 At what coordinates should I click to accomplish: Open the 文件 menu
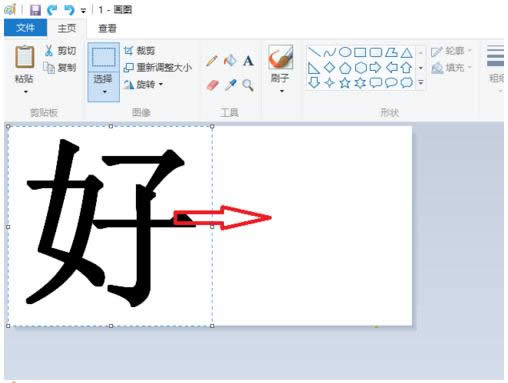pyautogui.click(x=25, y=28)
